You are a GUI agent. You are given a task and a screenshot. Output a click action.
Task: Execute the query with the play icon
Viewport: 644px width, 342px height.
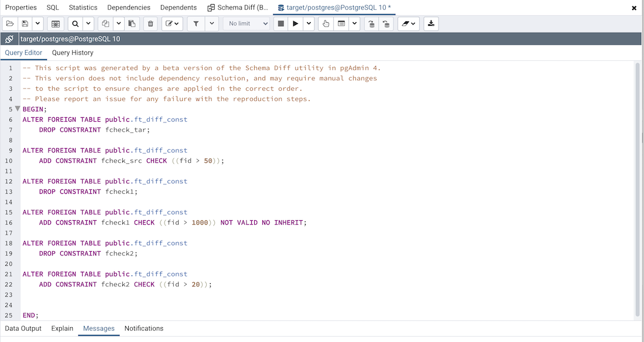(295, 24)
